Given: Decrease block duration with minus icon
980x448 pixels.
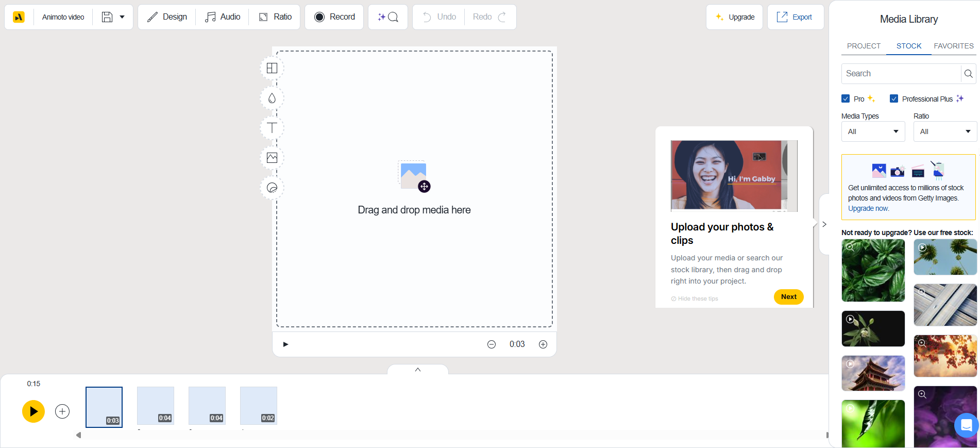Looking at the screenshot, I should [x=492, y=344].
